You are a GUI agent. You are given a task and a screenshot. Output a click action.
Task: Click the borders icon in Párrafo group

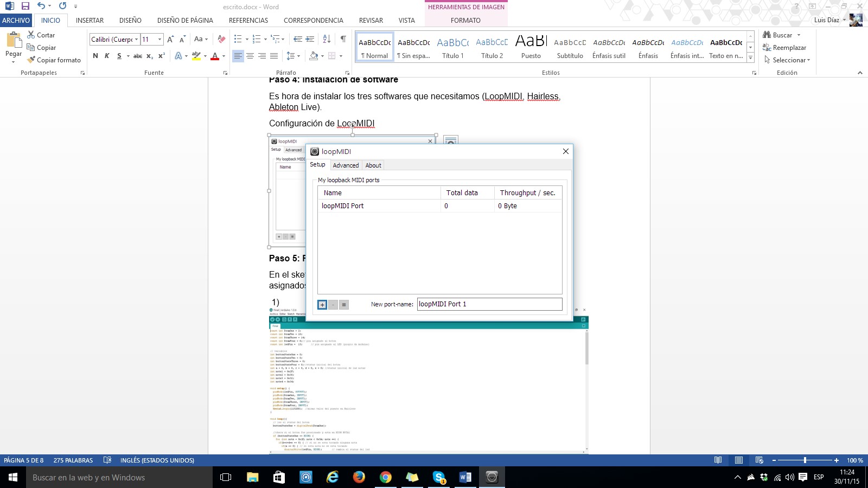331,56
